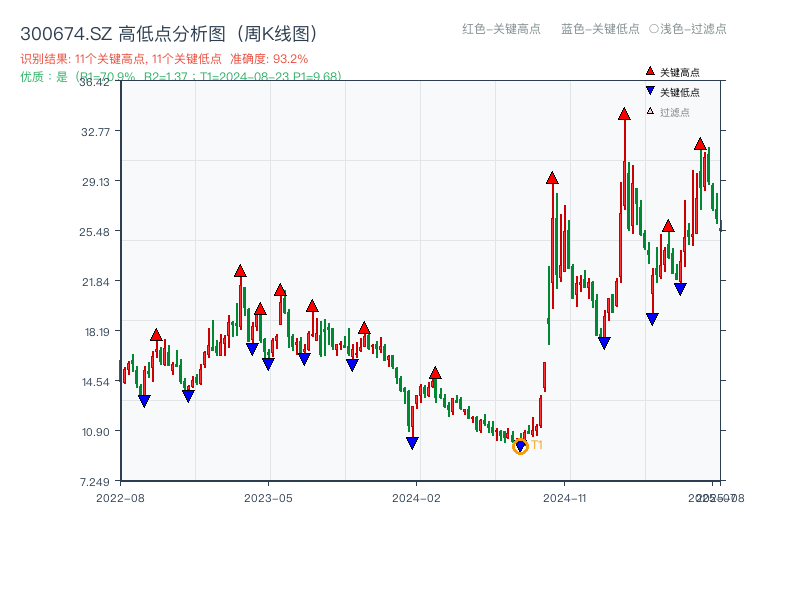Click the blue 关键低点 legend triangle icon
The image size is (800, 600).
(648, 88)
